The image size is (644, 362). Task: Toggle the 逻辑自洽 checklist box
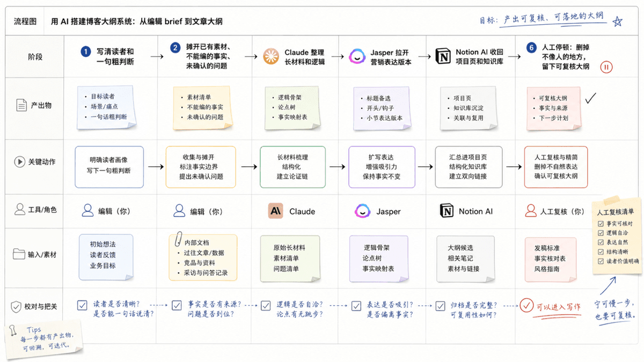click(601, 233)
